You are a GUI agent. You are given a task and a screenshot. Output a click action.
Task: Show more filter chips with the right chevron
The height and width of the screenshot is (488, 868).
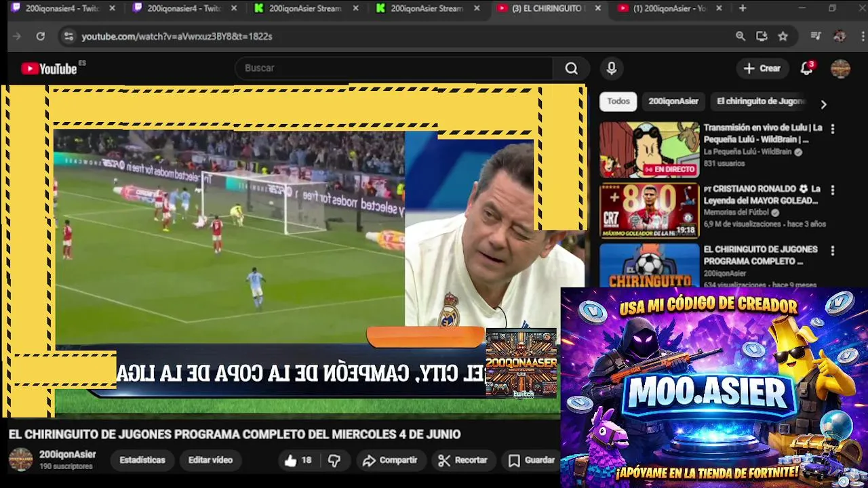click(x=823, y=104)
